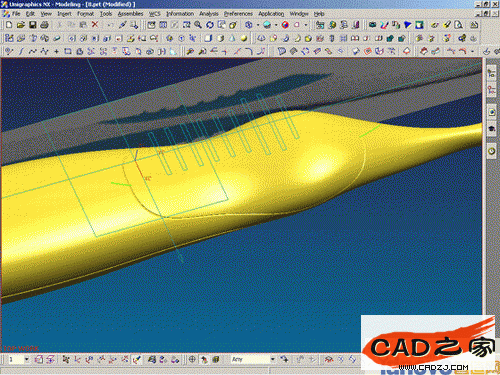Viewport: 500px width, 375px height.
Task: Open the Preferences menu
Action: click(x=238, y=14)
